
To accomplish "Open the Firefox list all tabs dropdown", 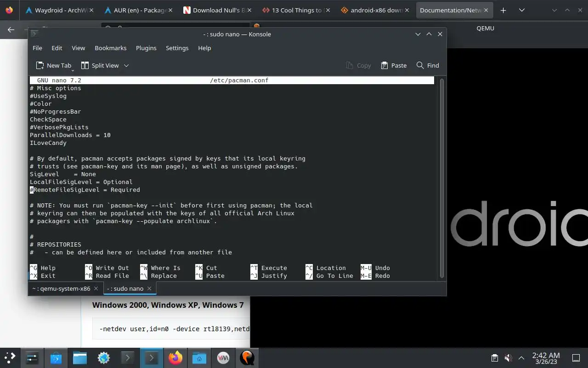I will coord(522,10).
